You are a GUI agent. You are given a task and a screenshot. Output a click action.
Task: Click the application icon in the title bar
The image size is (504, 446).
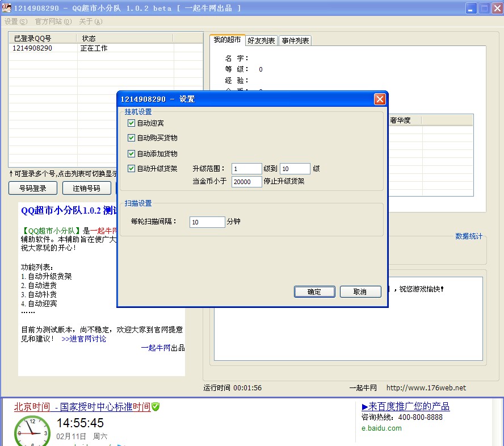tap(6, 8)
